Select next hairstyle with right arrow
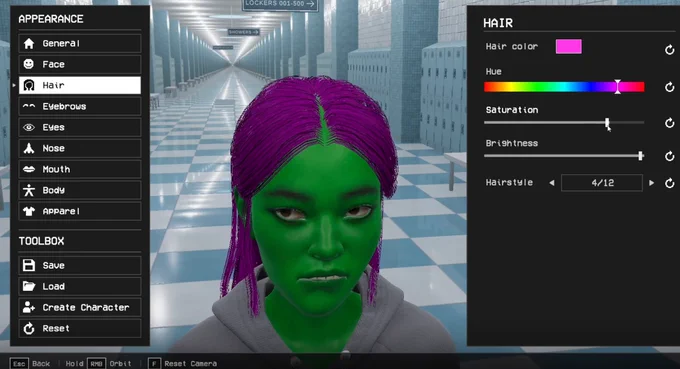This screenshot has width=680, height=369. (651, 183)
